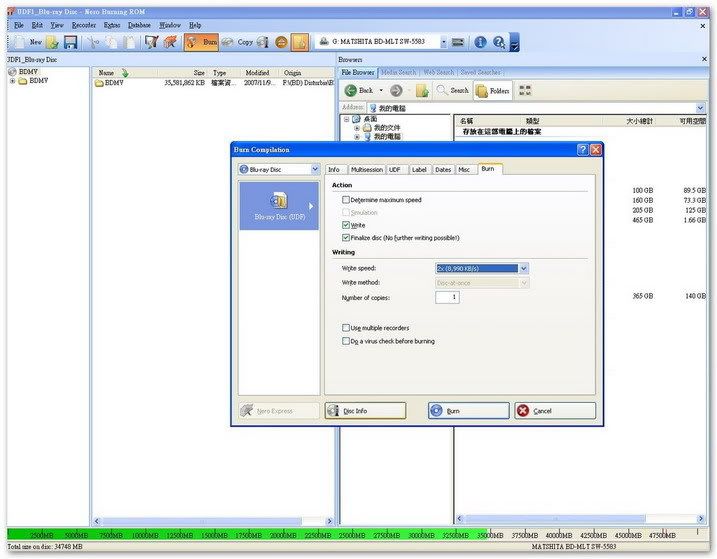Screen dimensions: 717x559
Task: Click the Search magnifier in File Browser
Action: 453,91
